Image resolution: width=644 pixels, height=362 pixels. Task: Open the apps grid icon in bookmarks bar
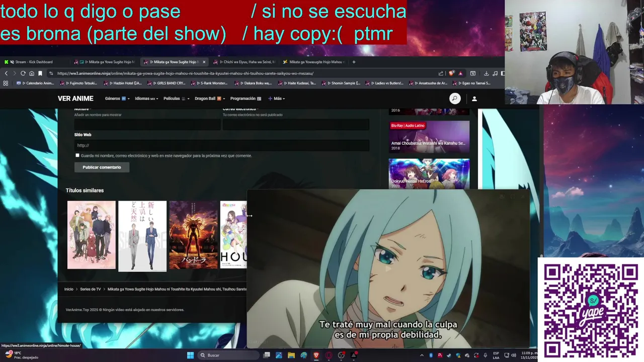6,83
